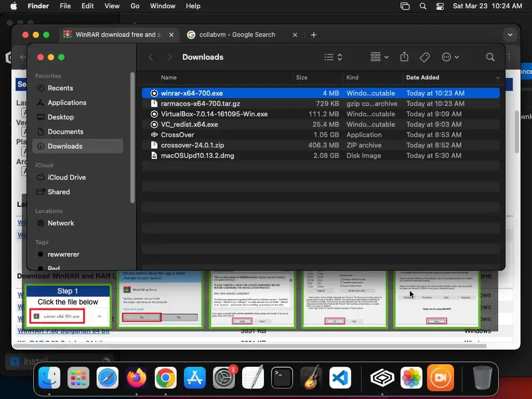Select the crossover-24.0.1.zip archive
This screenshot has height=399, width=532.
tap(321, 145)
